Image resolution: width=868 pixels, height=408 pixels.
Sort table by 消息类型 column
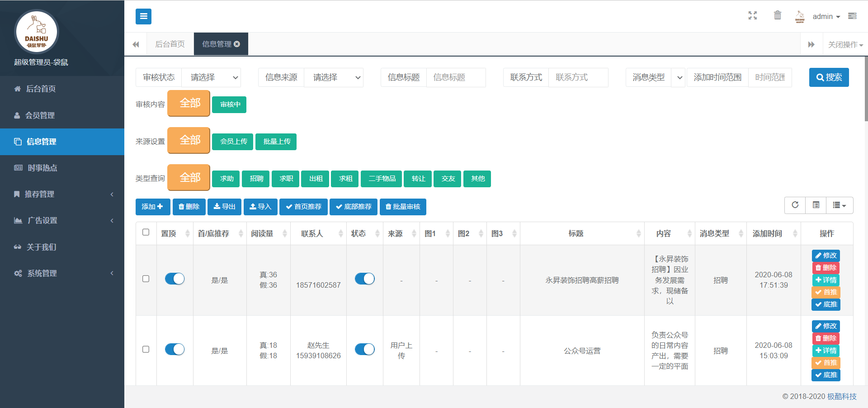(x=721, y=233)
